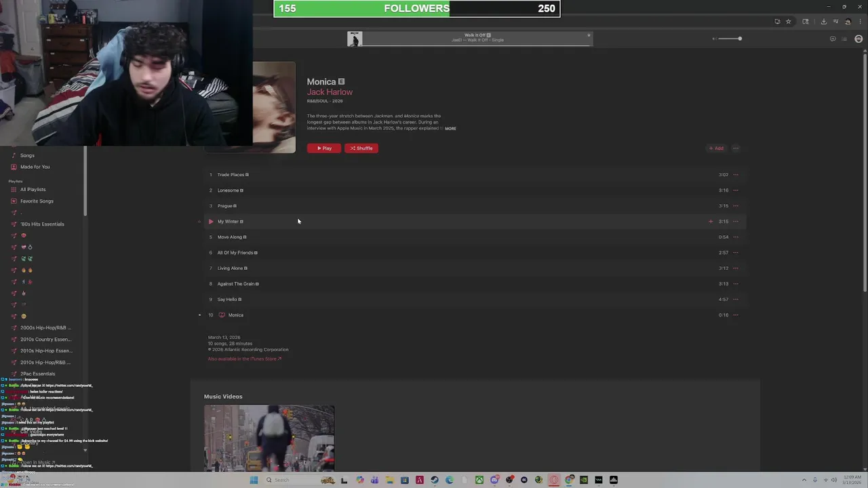Open Songs in sidebar library
Screen dimensions: 868x488
click(x=27, y=155)
